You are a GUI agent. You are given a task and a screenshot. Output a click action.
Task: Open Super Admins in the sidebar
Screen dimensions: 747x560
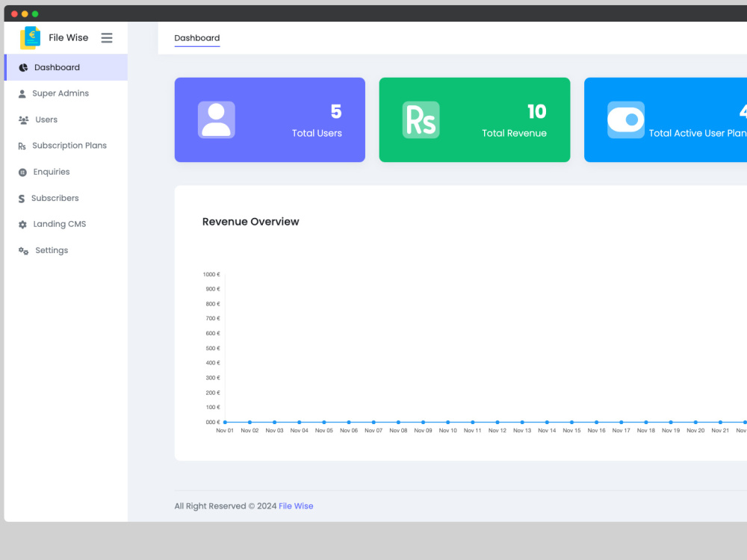[x=66, y=93]
